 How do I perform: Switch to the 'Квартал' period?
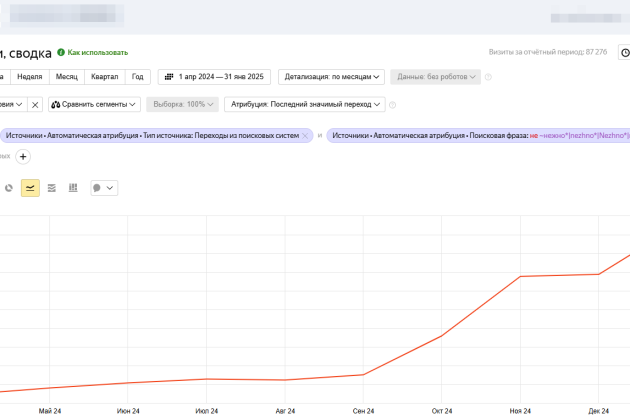(104, 77)
